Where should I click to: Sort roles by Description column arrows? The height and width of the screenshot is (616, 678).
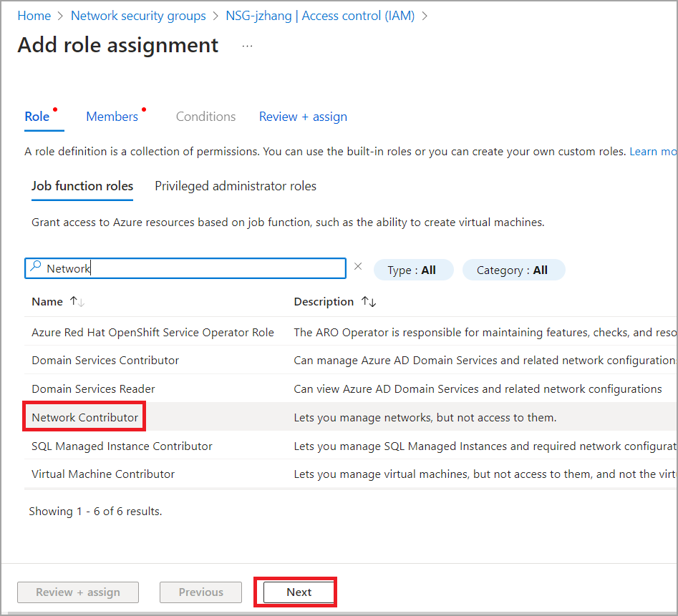[x=369, y=302]
